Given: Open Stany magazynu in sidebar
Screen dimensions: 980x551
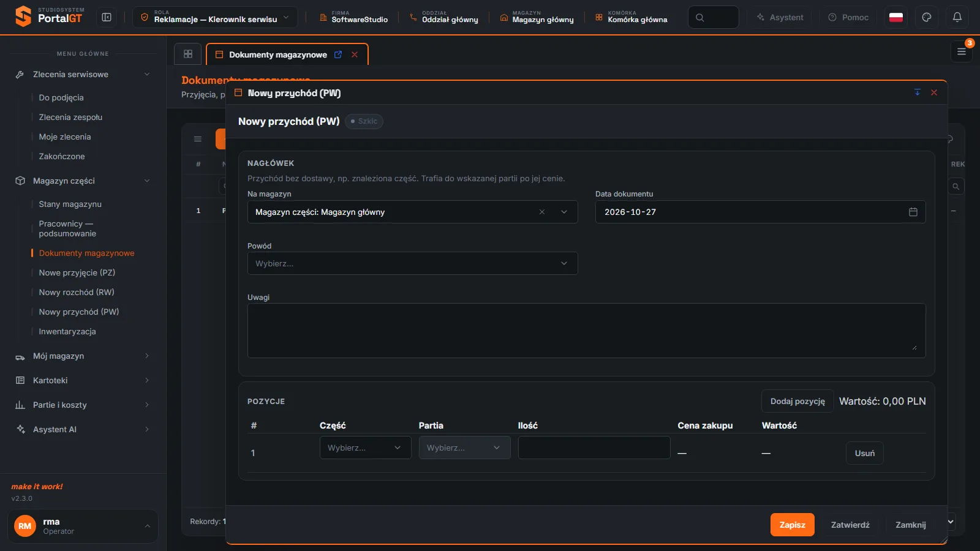Looking at the screenshot, I should tap(70, 204).
